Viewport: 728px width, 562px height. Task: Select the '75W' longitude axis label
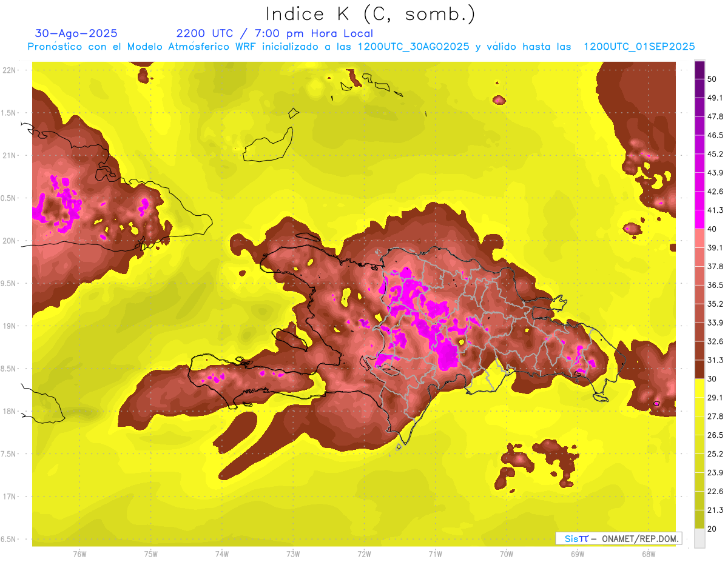click(x=150, y=554)
